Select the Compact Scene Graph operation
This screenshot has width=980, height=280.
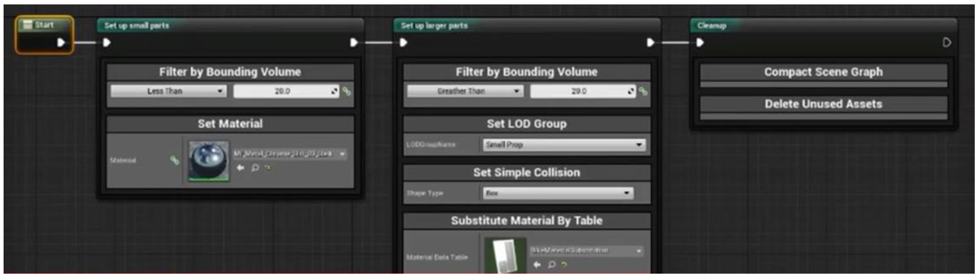(824, 72)
